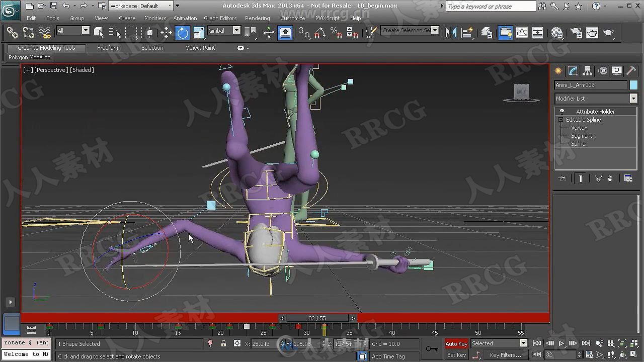Open the Render Setup dialog
The height and width of the screenshot is (362, 644).
coord(576,33)
